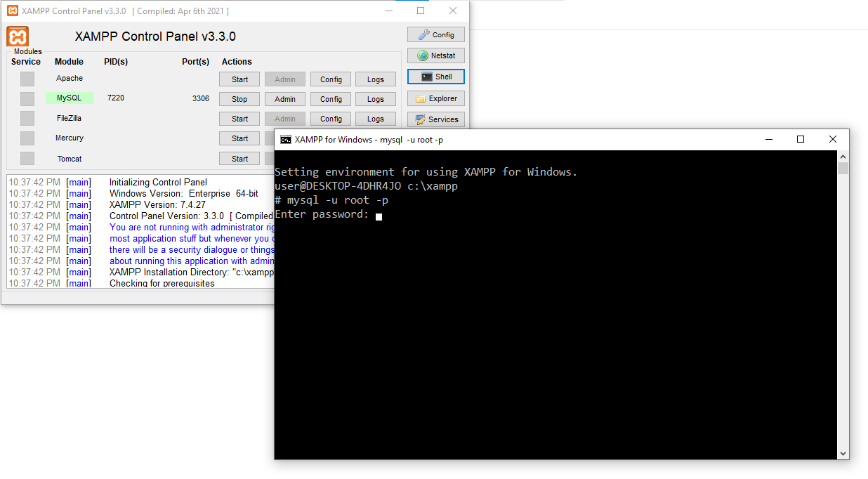Image resolution: width=868 pixels, height=479 pixels.
Task: Open Config for the Apache row
Action: pyautogui.click(x=331, y=79)
